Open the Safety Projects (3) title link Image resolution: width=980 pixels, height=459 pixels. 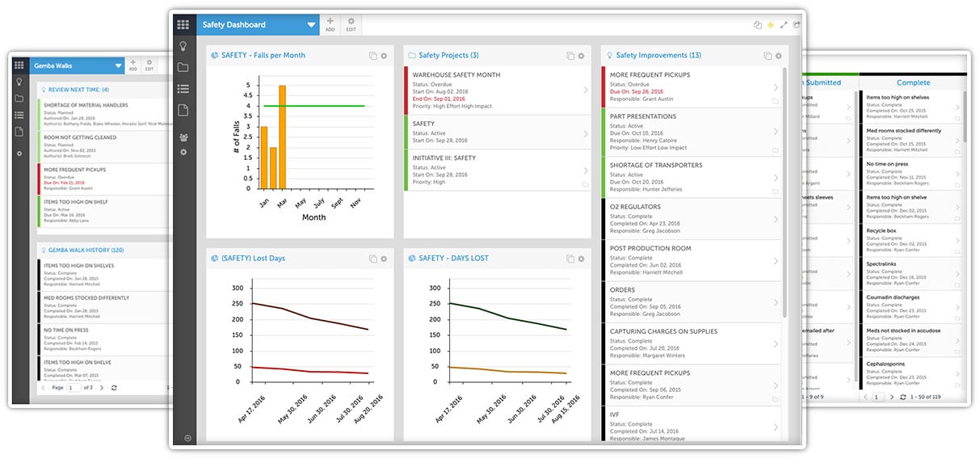(x=448, y=56)
